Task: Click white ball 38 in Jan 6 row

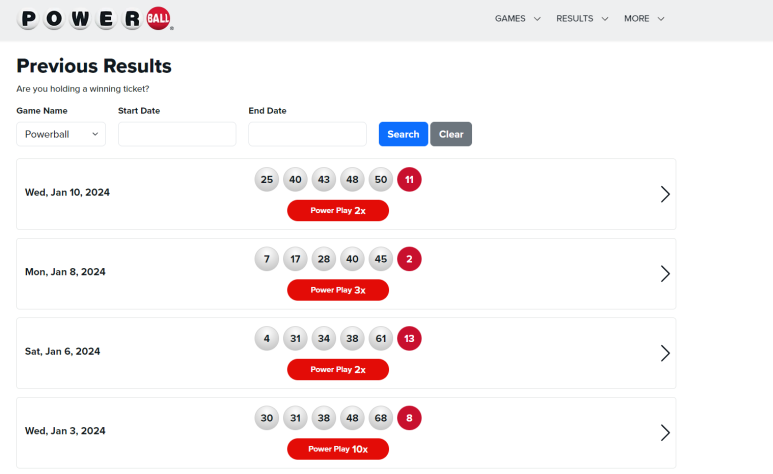Action: 352,338
